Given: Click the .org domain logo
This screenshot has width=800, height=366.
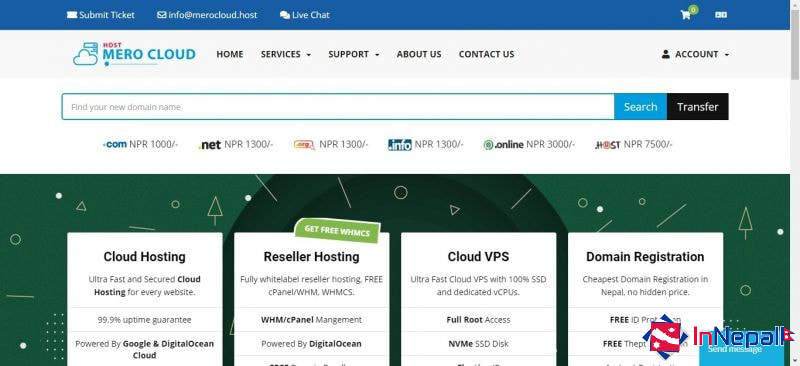Looking at the screenshot, I should coord(305,145).
